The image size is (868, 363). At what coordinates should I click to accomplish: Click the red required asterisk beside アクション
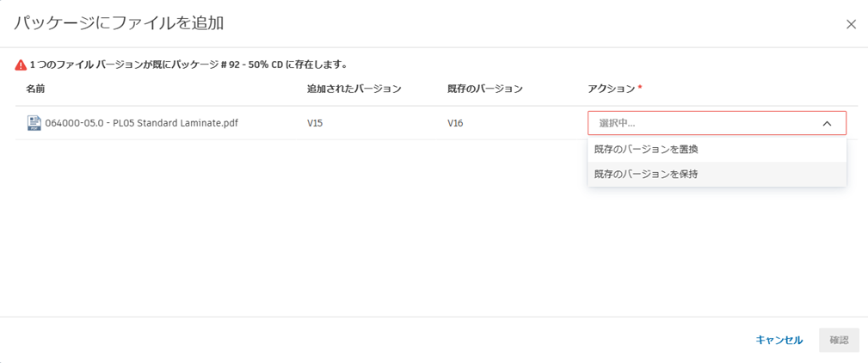640,88
